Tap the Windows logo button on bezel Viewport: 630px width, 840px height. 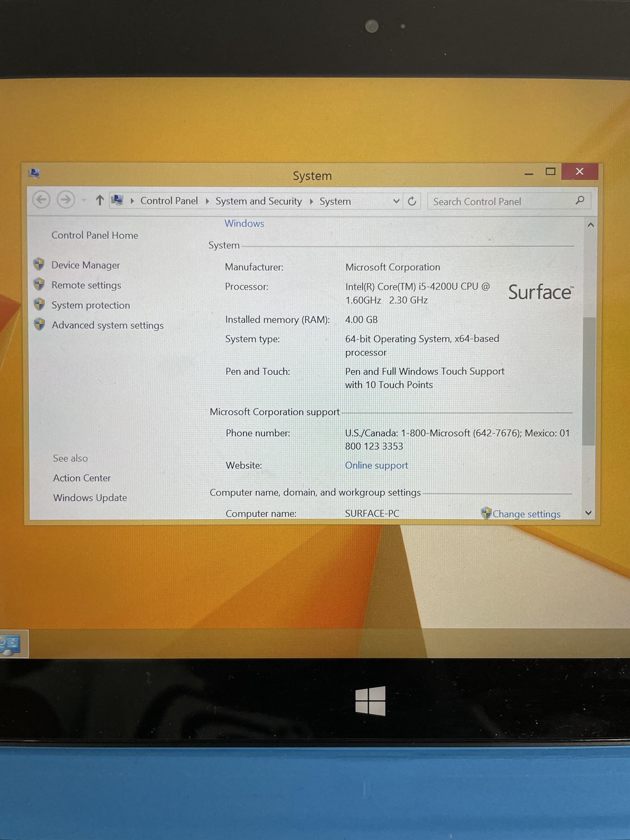(x=370, y=701)
